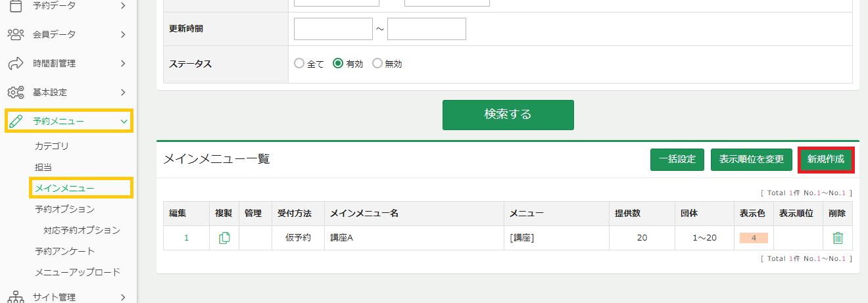The width and height of the screenshot is (868, 303).
Task: Open the 予約アンケート submenu item
Action: 64,251
